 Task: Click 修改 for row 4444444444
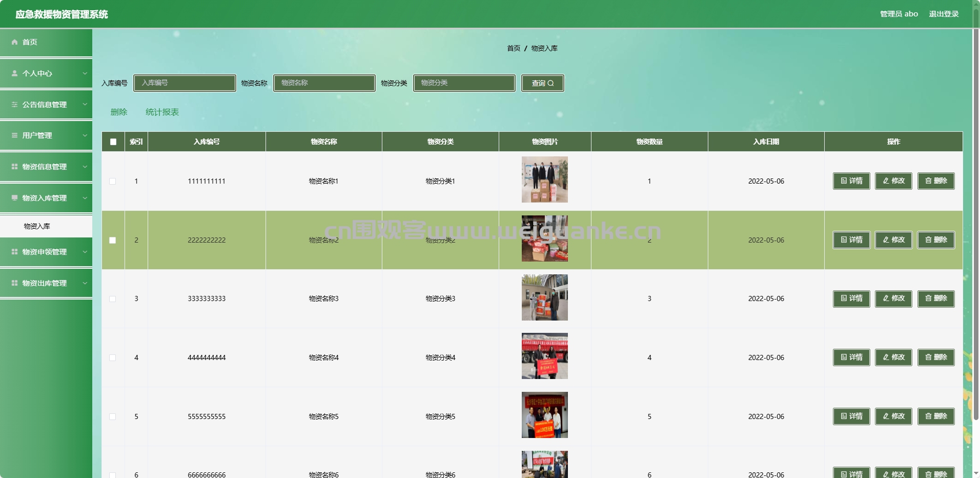click(893, 357)
